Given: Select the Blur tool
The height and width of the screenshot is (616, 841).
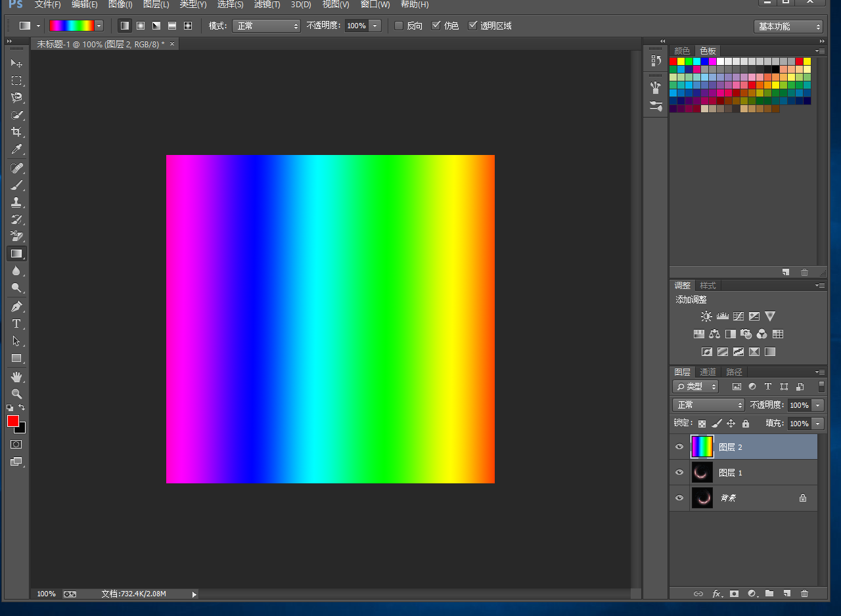Looking at the screenshot, I should [16, 271].
